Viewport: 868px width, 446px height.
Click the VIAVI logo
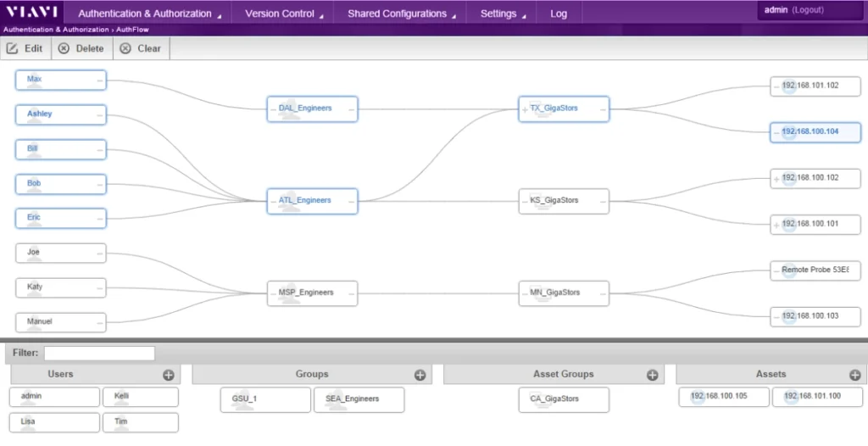point(32,13)
